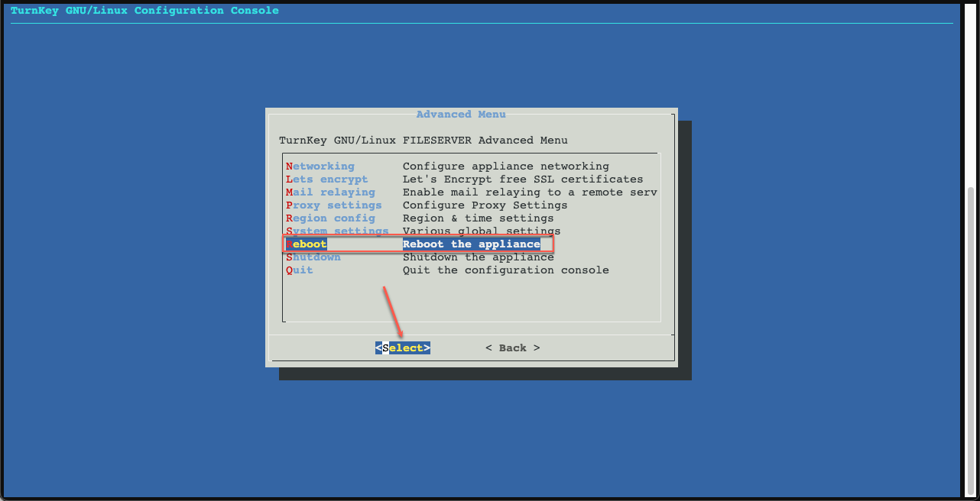Select the Networking menu entry
Screen dimensions: 980x501
click(320, 166)
